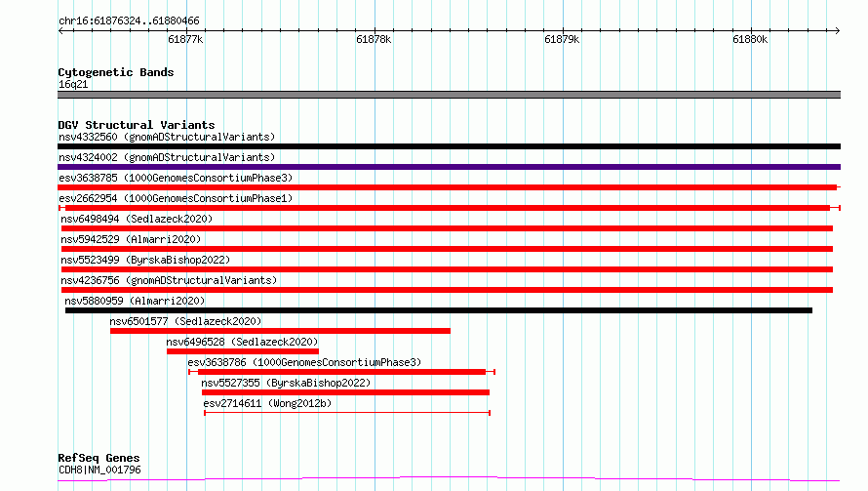This screenshot has width=868, height=491.
Task: Click the 61877k ruler tick label
Action: coord(185,39)
